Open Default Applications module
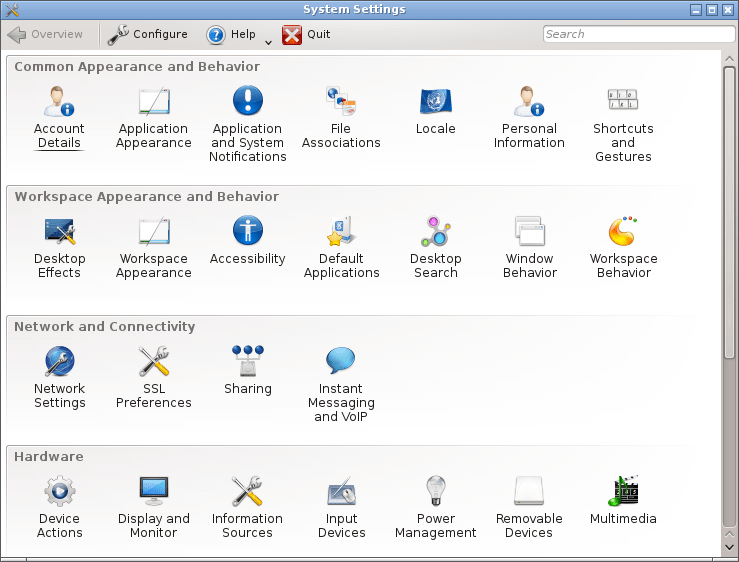 [x=341, y=248]
